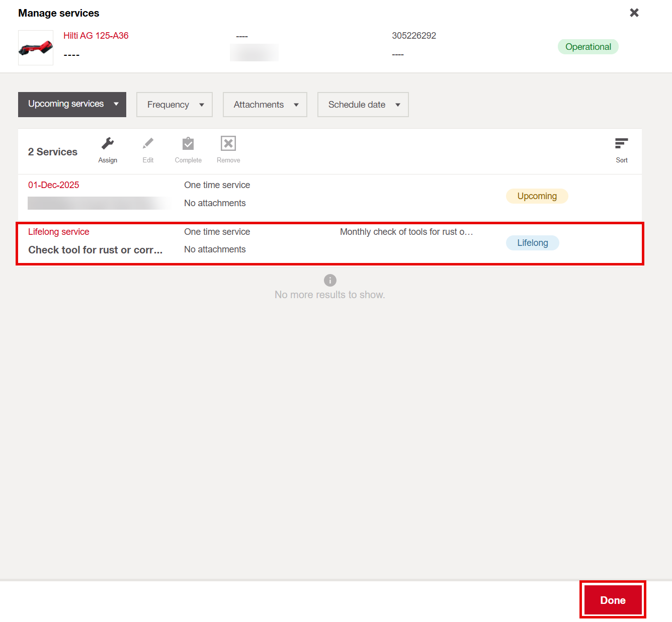This screenshot has width=672, height=622.
Task: Open the Hilti AG 125-A36 link
Action: coord(96,36)
